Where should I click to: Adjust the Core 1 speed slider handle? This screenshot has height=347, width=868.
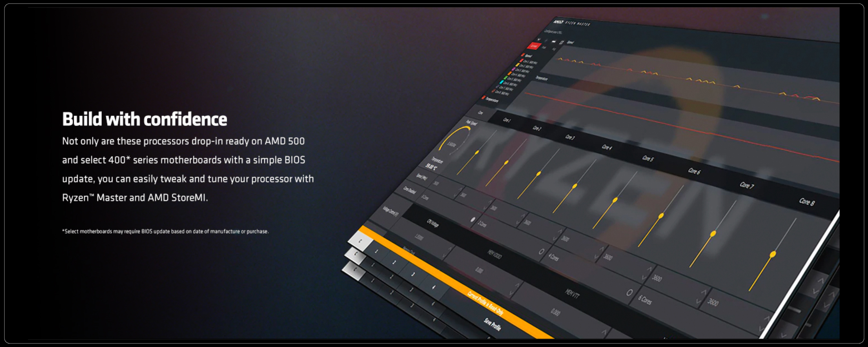click(x=477, y=152)
